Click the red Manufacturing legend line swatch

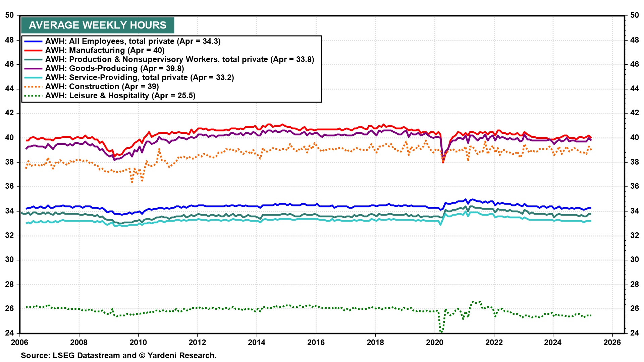[x=34, y=51]
